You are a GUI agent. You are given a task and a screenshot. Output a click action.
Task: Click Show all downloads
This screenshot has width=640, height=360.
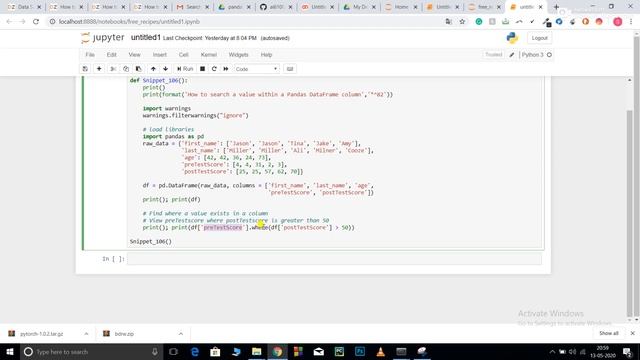609,333
